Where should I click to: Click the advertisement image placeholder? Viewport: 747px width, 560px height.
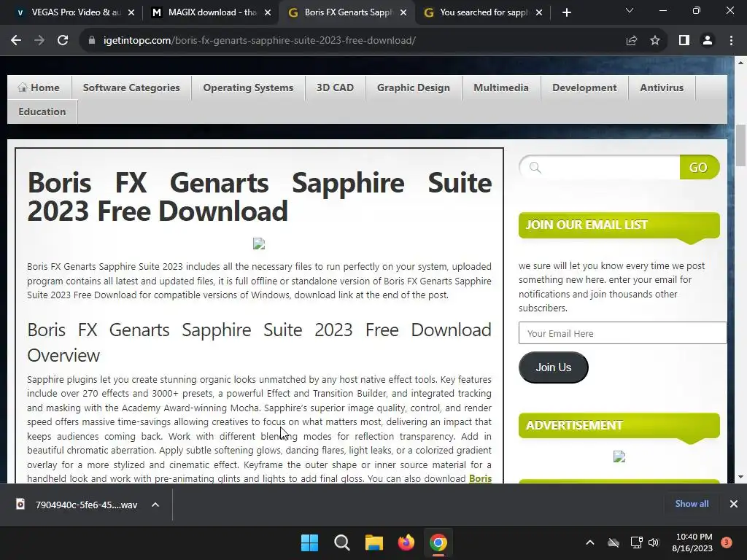pos(619,456)
